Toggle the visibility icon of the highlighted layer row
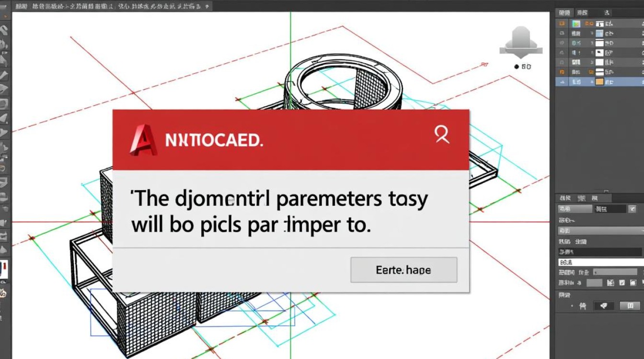Viewport: 644px width, 359px height. click(563, 82)
